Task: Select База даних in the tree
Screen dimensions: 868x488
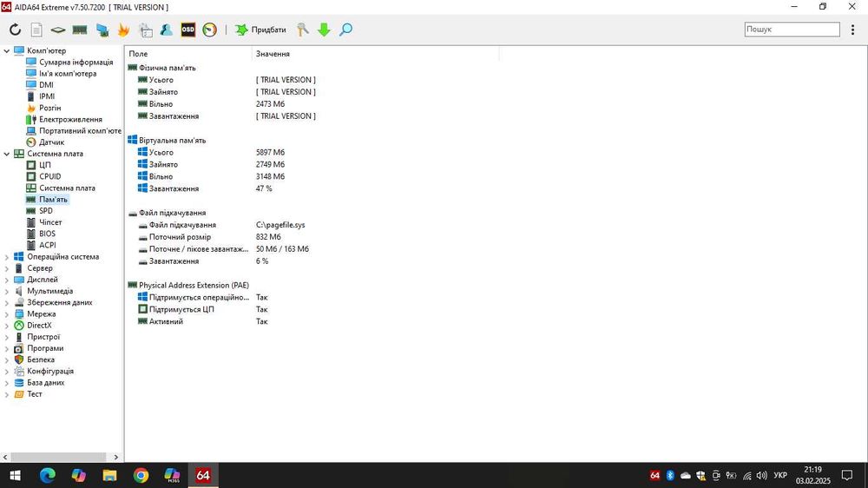Action: (45, 383)
